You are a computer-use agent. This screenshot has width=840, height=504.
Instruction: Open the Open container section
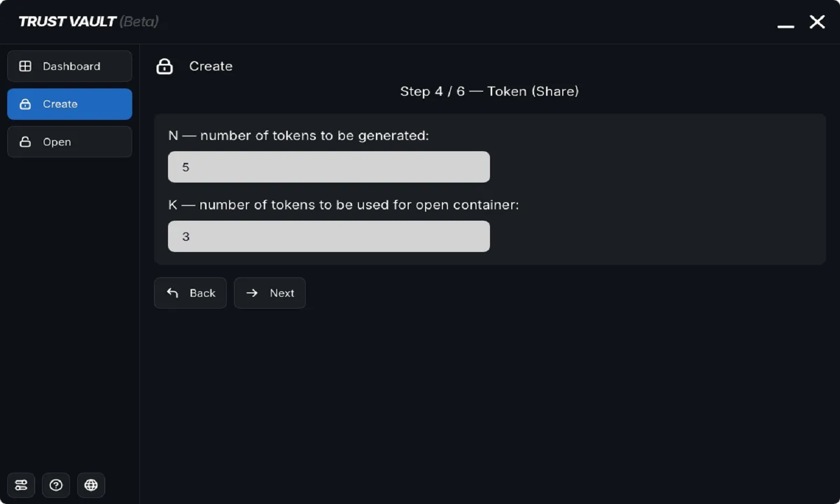[69, 142]
